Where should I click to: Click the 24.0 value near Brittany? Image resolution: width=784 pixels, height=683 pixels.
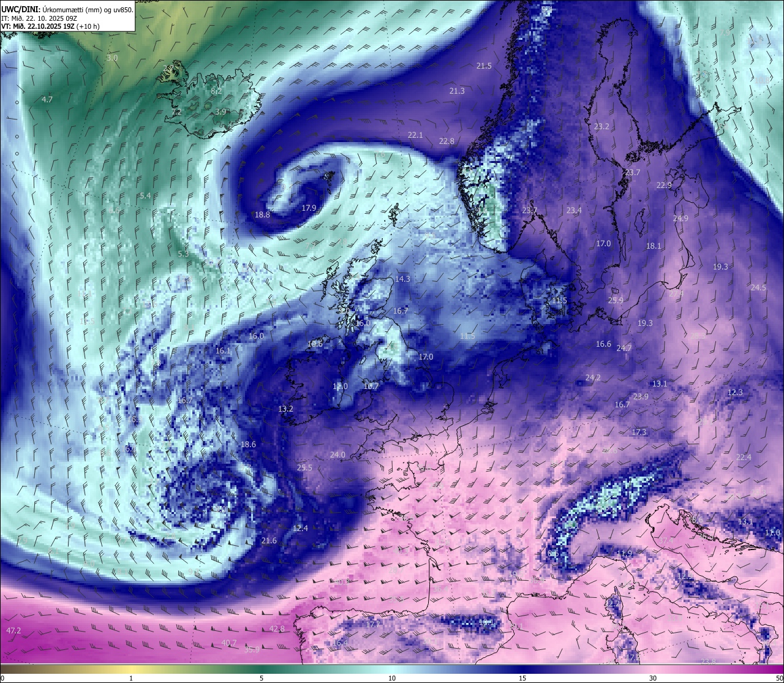pyautogui.click(x=337, y=455)
